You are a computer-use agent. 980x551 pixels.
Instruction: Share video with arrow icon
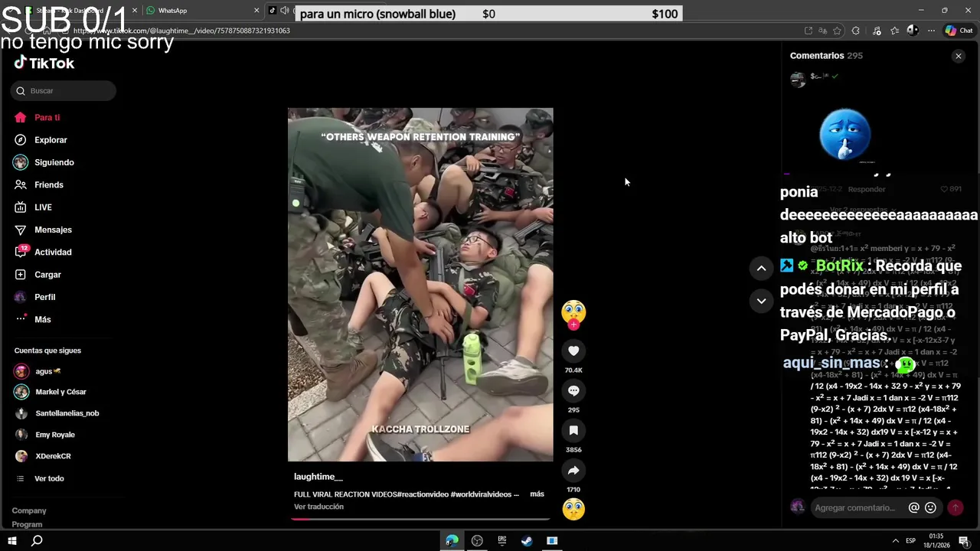point(573,470)
